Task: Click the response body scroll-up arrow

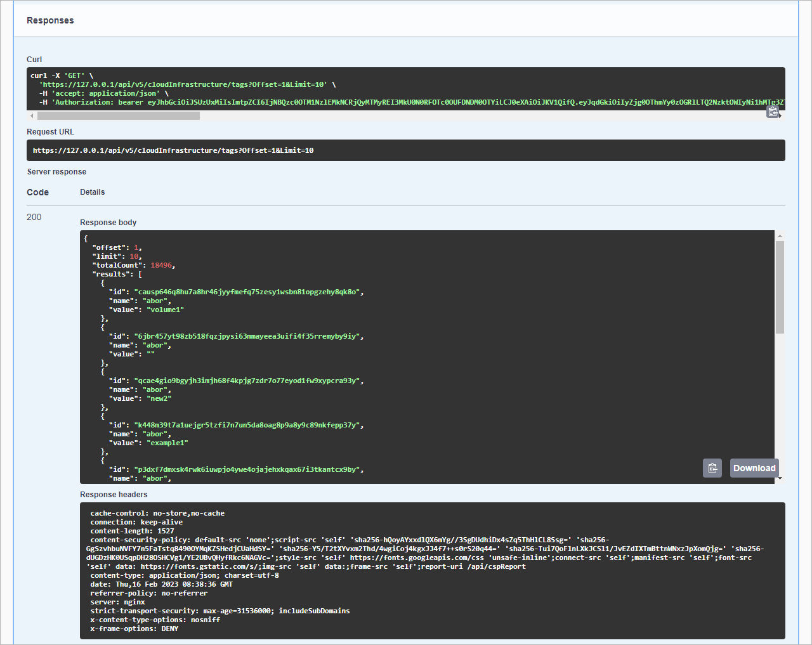Action: pos(780,236)
